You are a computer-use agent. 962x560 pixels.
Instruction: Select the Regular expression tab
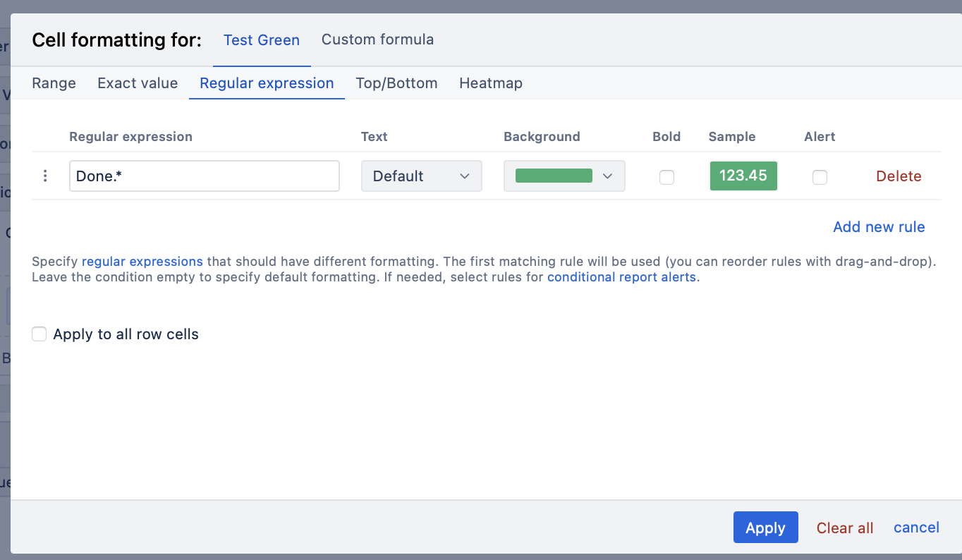pyautogui.click(x=267, y=83)
